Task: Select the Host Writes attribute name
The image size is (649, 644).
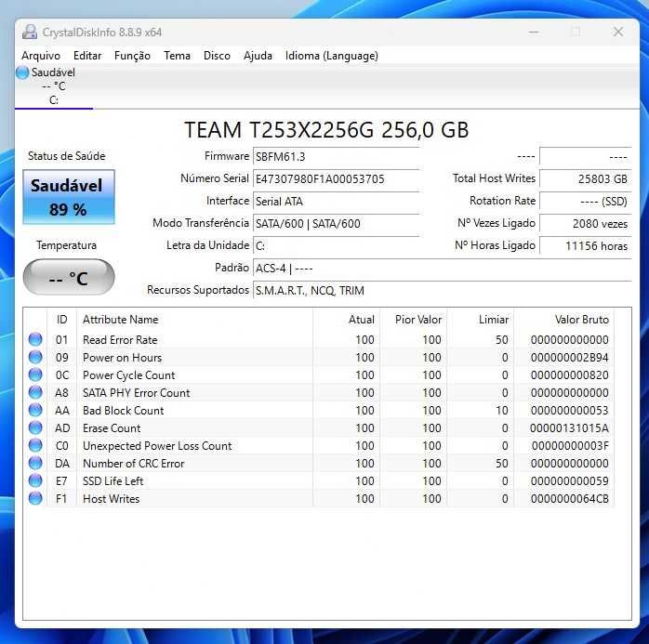Action: tap(111, 499)
